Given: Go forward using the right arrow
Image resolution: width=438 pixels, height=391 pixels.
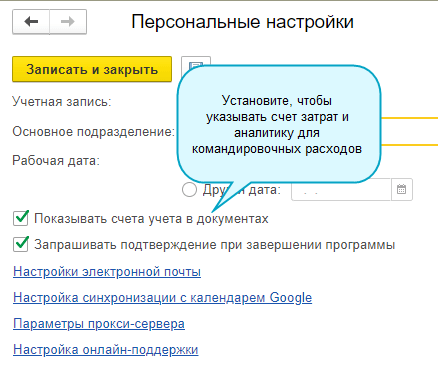Looking at the screenshot, I should [68, 22].
